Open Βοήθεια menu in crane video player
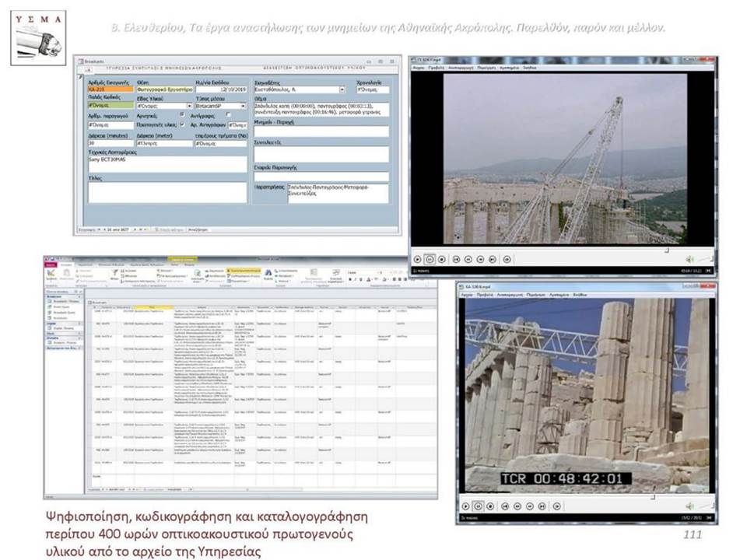 529,68
